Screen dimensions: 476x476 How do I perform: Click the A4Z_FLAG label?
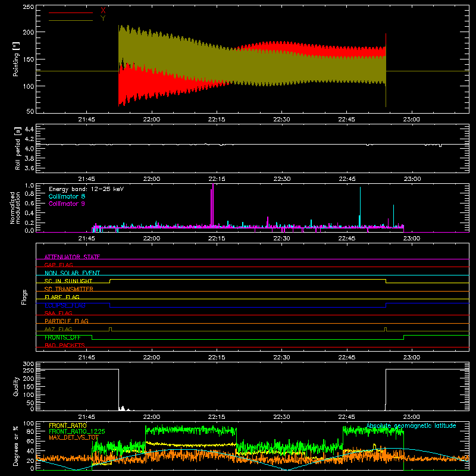click(58, 329)
